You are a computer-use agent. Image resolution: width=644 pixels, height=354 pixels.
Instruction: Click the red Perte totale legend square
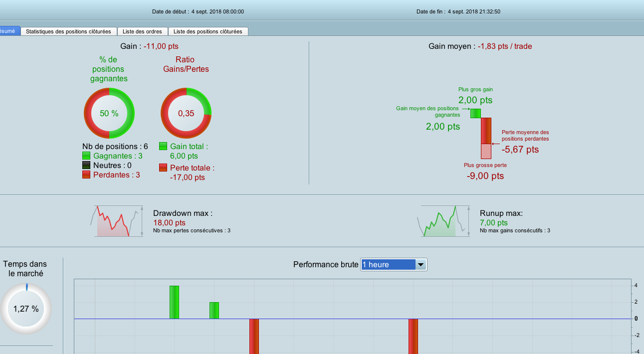coord(163,168)
